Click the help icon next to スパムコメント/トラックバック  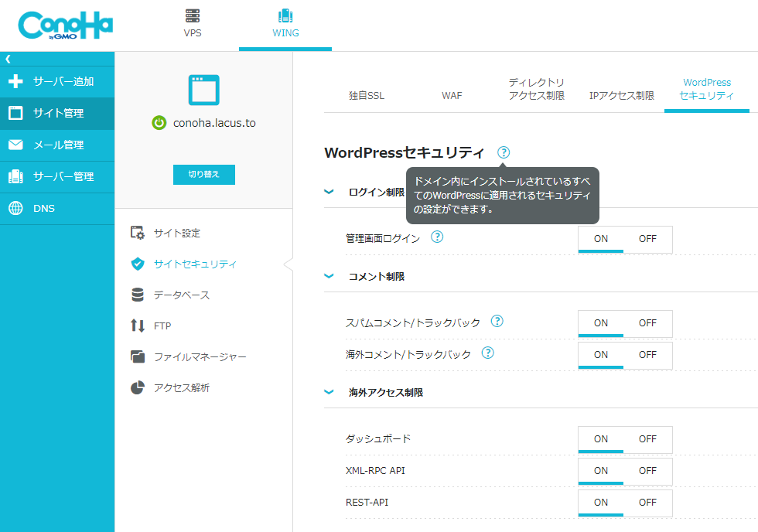497,321
